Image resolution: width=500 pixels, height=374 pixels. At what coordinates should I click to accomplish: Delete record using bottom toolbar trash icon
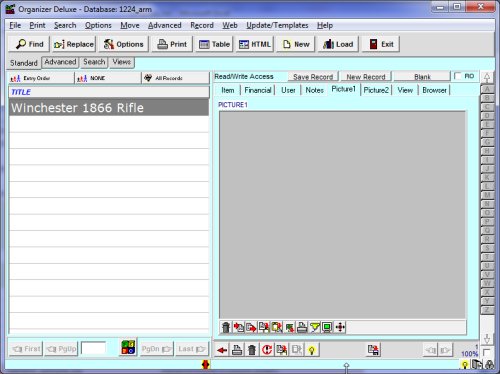[x=252, y=350]
